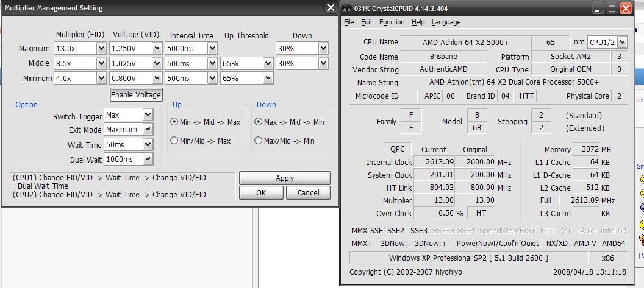Close the Multiplier Management Setting dialog
Viewport: 644px width, 288px height.
point(331,8)
